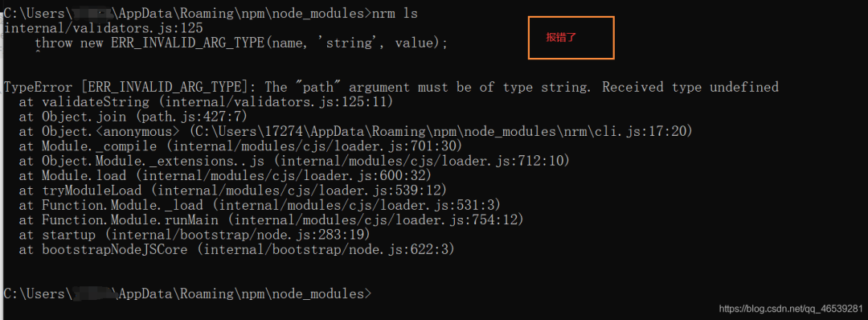Click the 'at tryModuleLoad' stack line
This screenshot has height=320, width=868.
pos(232,191)
